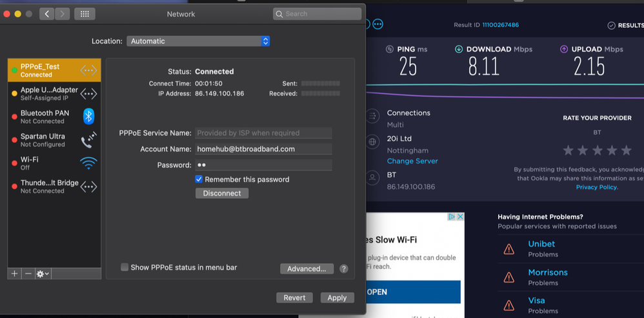Click the upload arrow icon in Speedtest
The image size is (644, 318).
564,49
